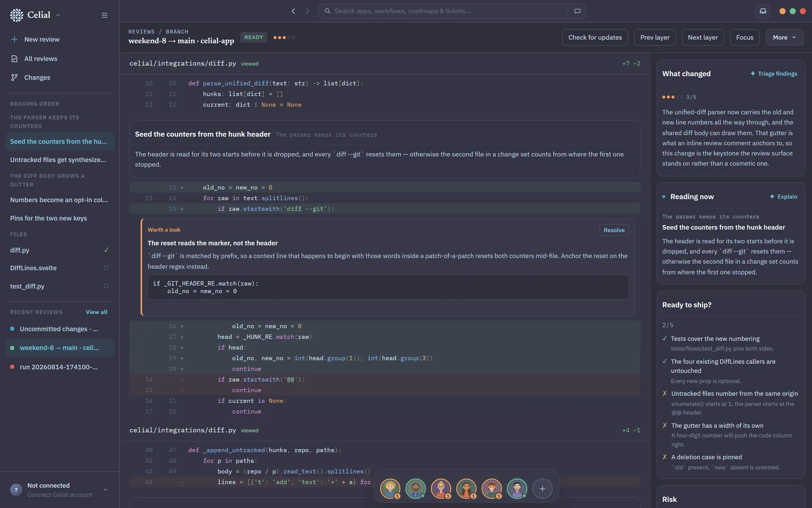This screenshot has width=812, height=508.
Task: Click the plus icon beside New review
Action: coord(14,40)
